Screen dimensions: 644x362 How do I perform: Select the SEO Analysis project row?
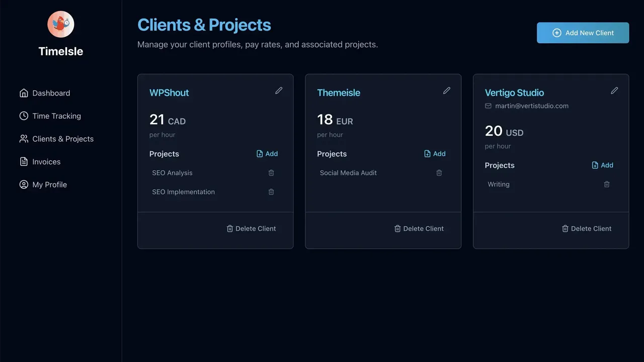click(x=215, y=172)
